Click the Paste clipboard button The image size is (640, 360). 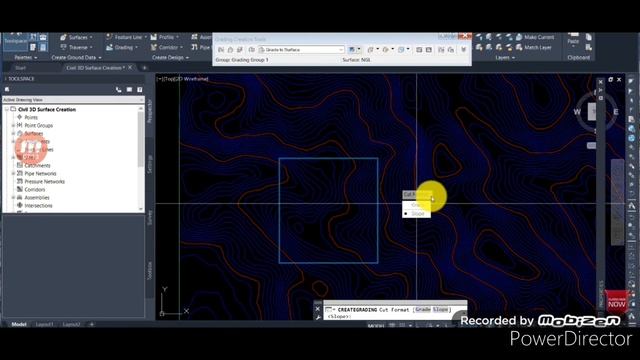573,40
